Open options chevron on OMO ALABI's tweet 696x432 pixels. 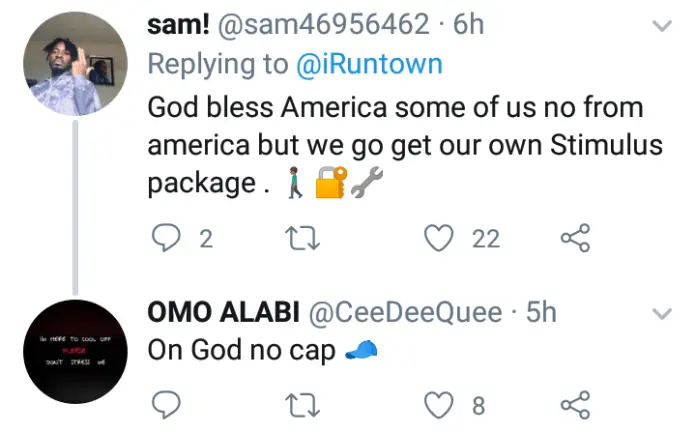662,314
